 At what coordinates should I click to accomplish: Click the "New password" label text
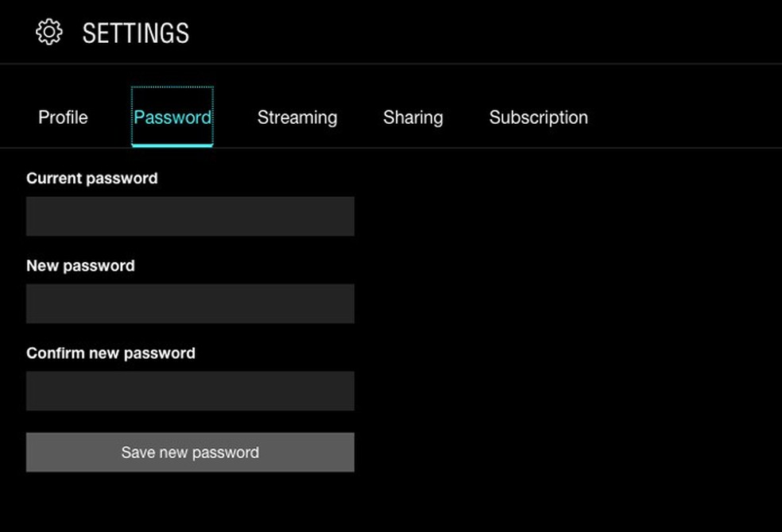point(80,266)
